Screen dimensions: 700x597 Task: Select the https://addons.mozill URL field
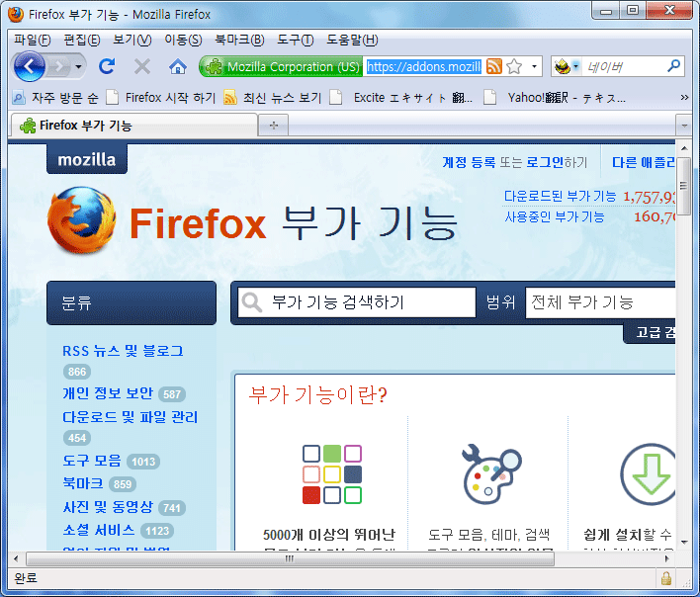click(424, 67)
